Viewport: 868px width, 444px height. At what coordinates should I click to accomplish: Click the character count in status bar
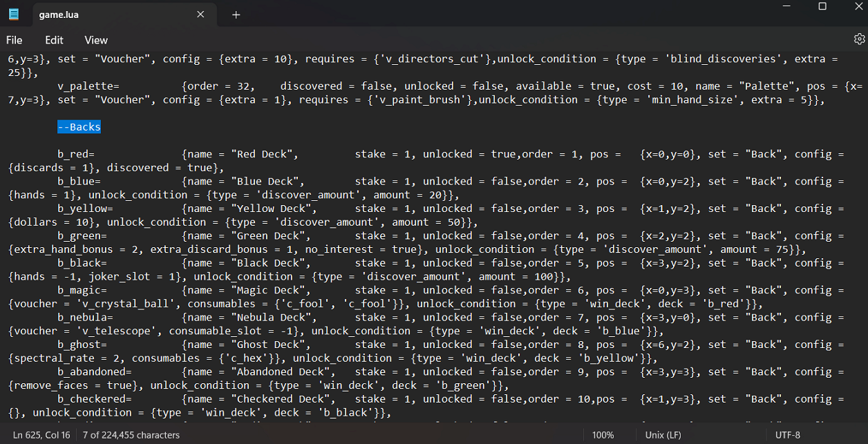coord(131,435)
